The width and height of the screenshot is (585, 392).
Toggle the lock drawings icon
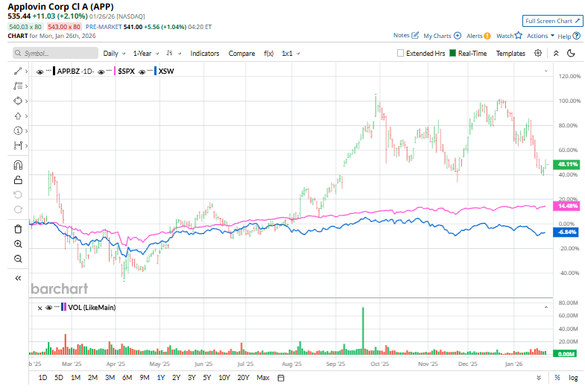pos(18,180)
